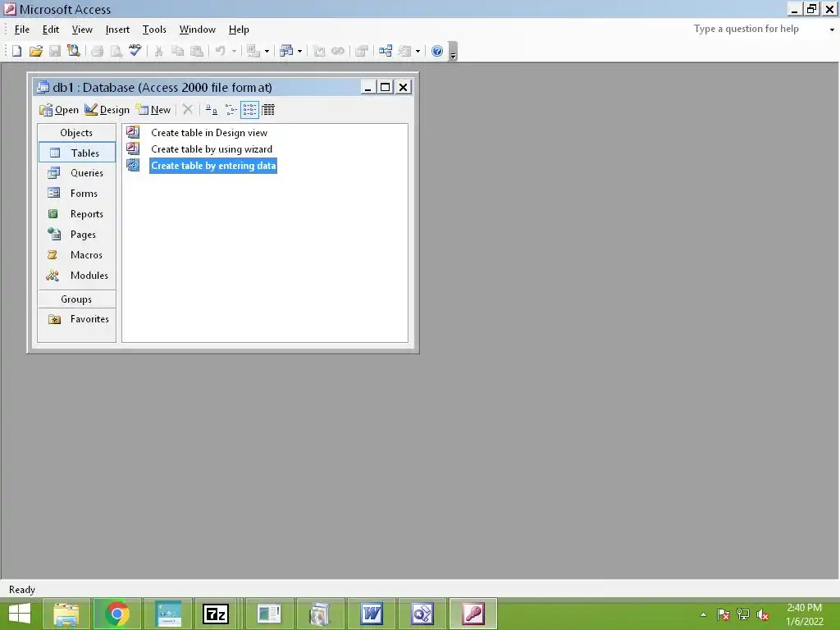Click the volume speaker tray icon
This screenshot has width=840, height=630.
762,614
